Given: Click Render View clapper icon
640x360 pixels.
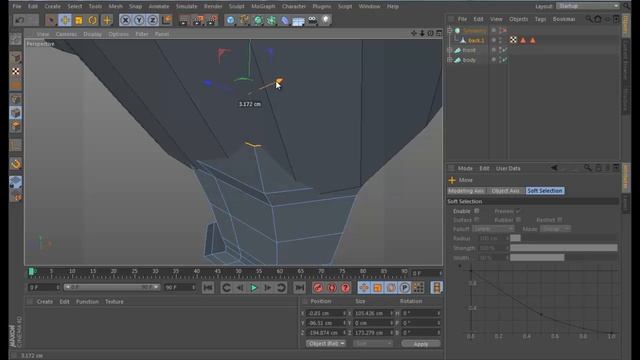Looking at the screenshot, I should (184, 20).
